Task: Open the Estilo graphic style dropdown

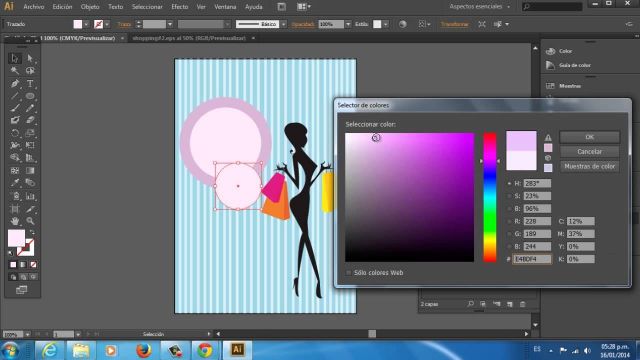Action: [386, 24]
